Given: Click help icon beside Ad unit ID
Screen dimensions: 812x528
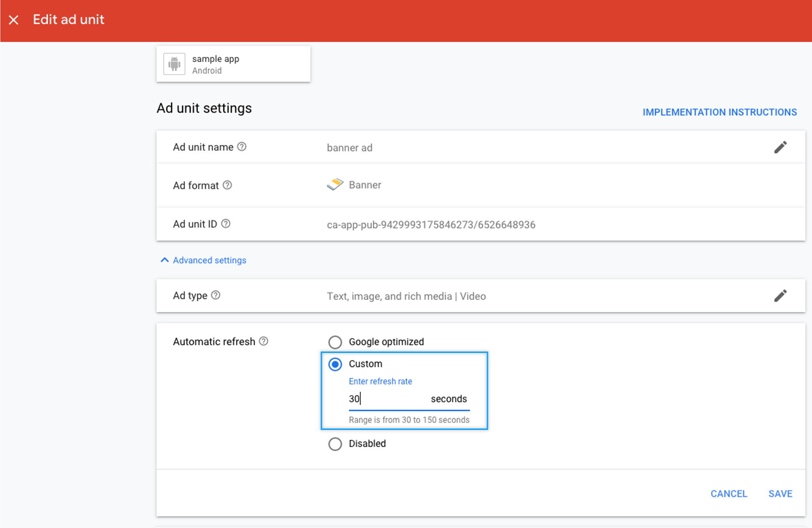Looking at the screenshot, I should (226, 224).
